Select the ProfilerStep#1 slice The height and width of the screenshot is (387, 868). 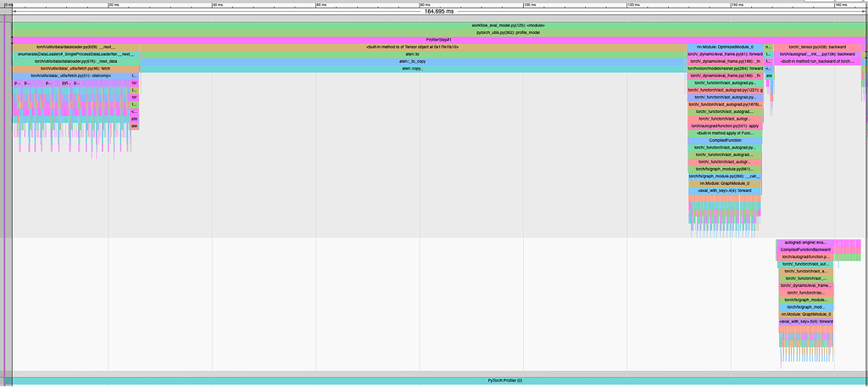point(438,40)
